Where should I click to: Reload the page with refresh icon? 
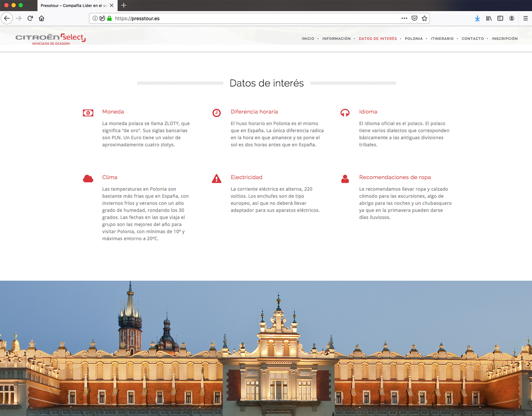[x=30, y=18]
